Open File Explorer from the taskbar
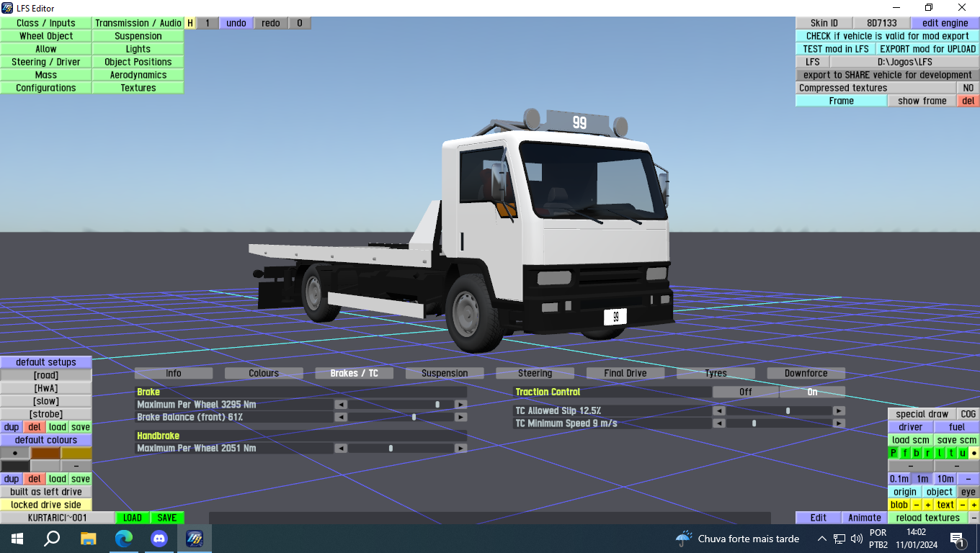The width and height of the screenshot is (980, 553). click(x=88, y=539)
